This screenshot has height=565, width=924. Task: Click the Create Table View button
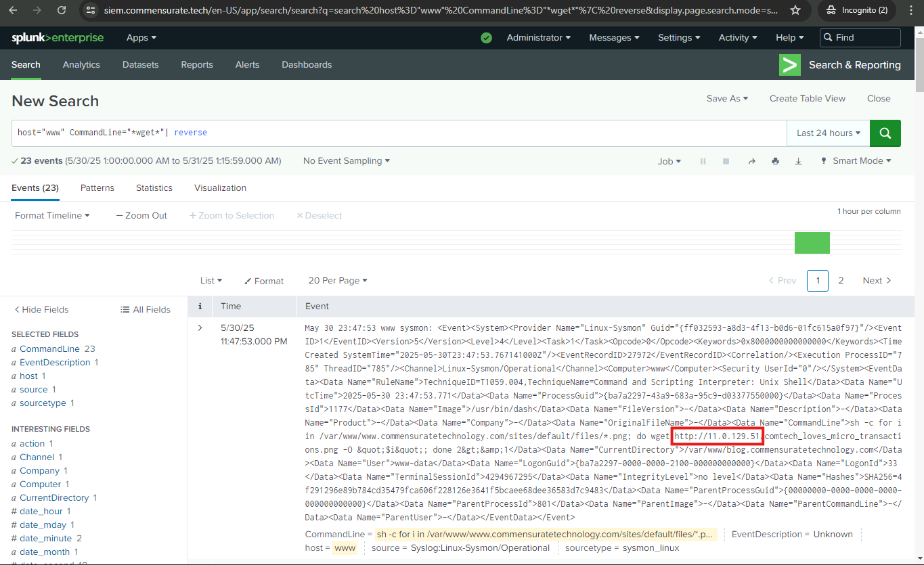coord(807,98)
